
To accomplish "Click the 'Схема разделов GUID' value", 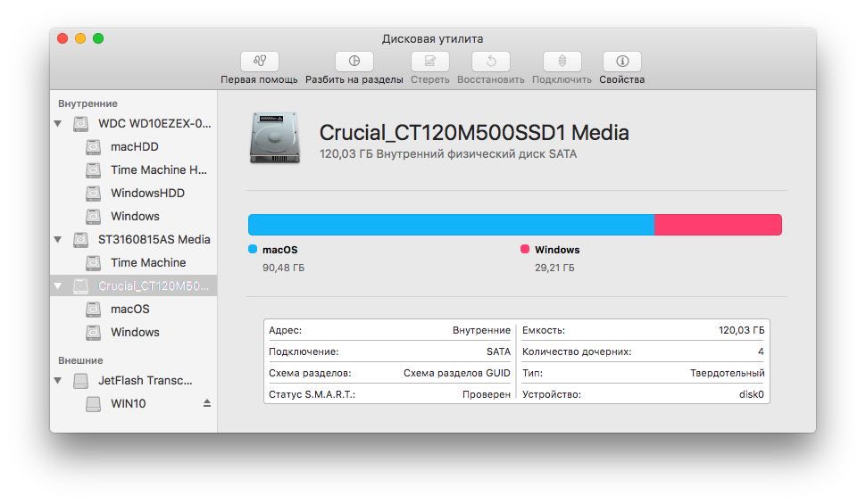I will pyautogui.click(x=457, y=373).
